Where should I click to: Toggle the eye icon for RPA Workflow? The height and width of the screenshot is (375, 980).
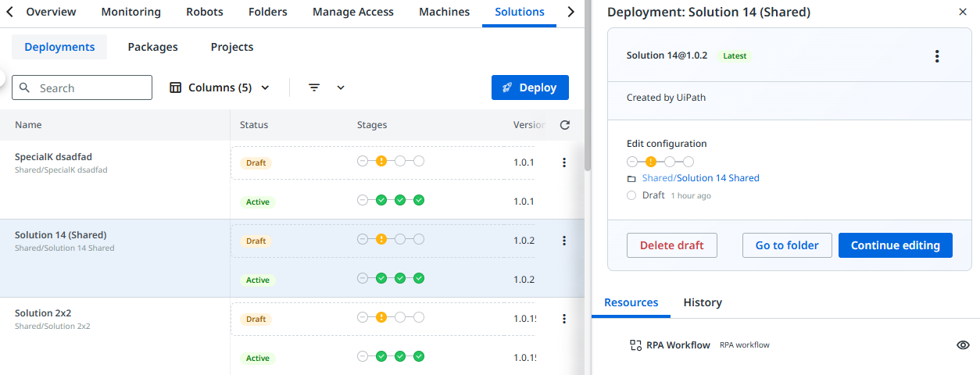coord(963,345)
